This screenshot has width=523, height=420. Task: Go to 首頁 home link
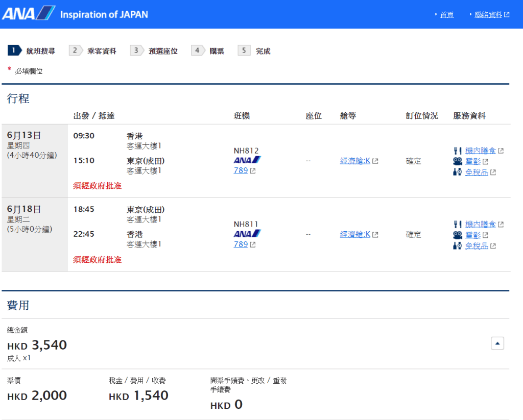pos(446,15)
